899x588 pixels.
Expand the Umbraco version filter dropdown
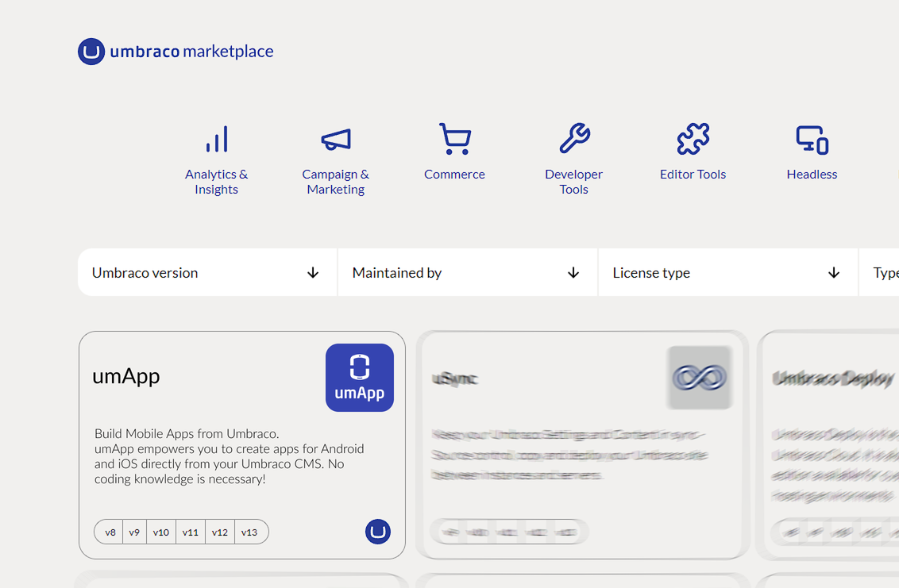tap(207, 272)
